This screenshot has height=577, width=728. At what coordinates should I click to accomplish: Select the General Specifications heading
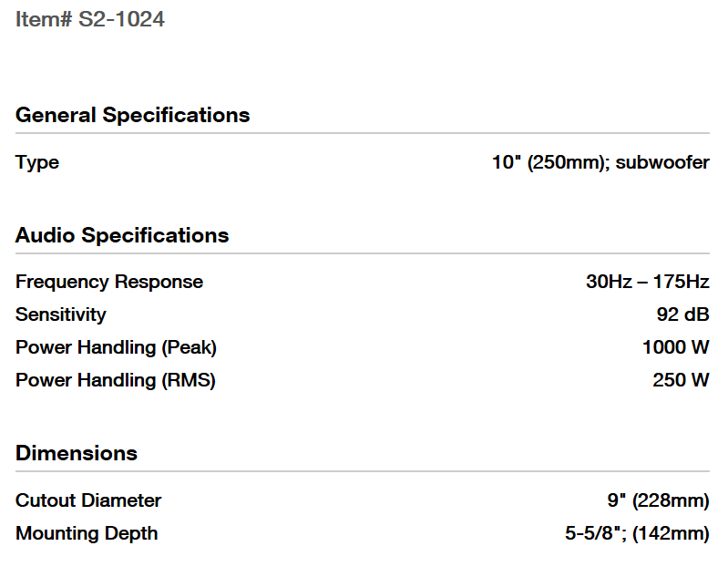click(132, 115)
